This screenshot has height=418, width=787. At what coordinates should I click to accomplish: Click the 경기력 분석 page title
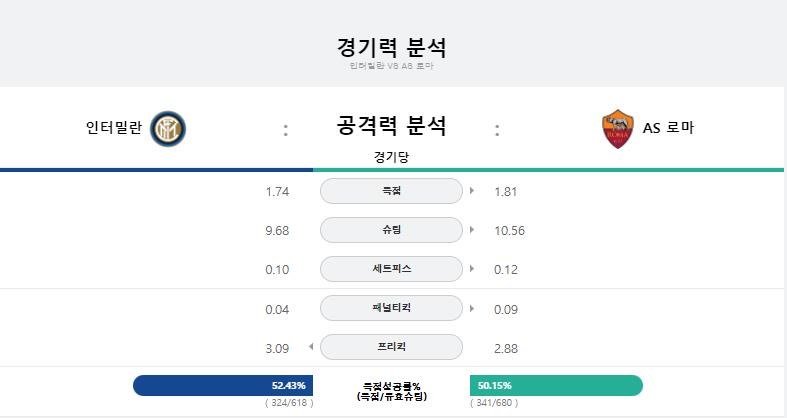[391, 47]
